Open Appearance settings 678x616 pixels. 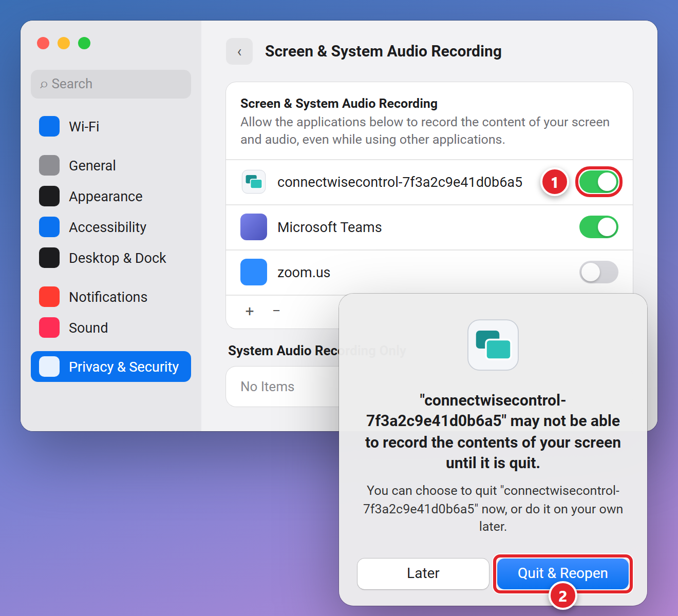pos(111,196)
